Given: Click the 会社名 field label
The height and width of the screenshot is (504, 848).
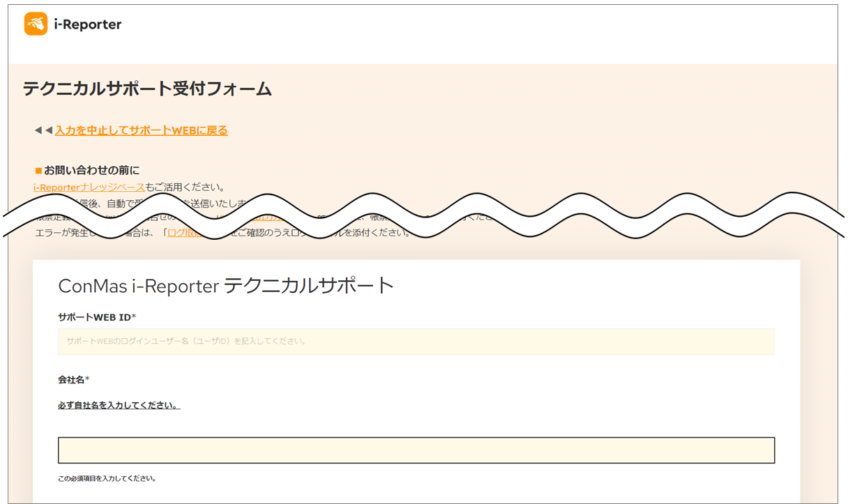Looking at the screenshot, I should tap(70, 380).
